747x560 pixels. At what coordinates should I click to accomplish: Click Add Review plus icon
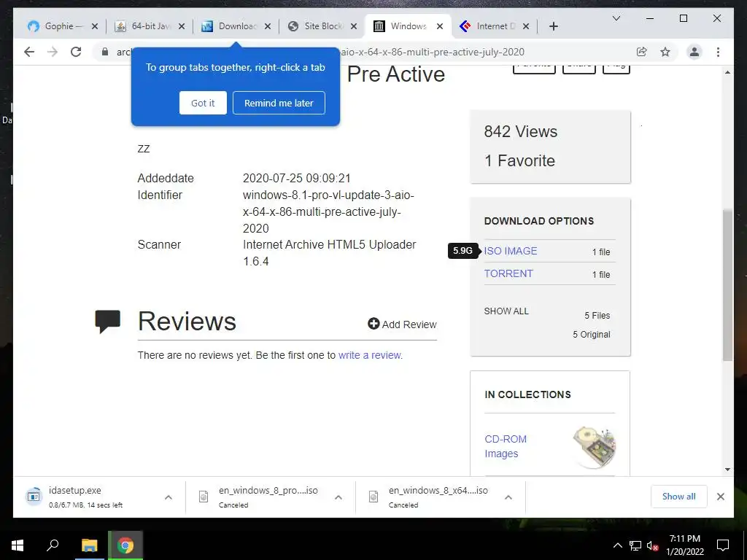pyautogui.click(x=373, y=324)
